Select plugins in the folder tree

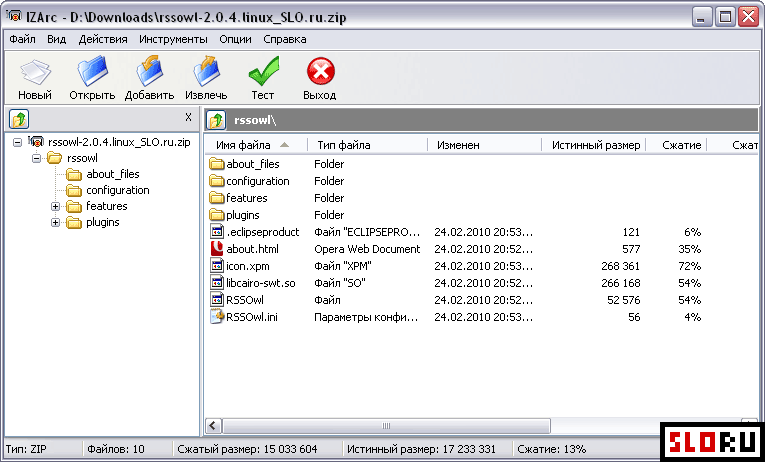[x=102, y=222]
